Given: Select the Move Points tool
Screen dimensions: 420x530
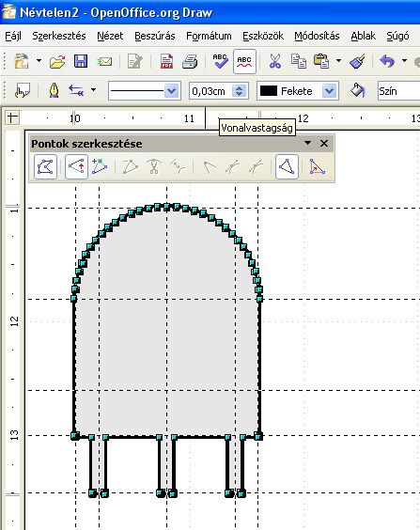Looking at the screenshot, I should point(76,166).
